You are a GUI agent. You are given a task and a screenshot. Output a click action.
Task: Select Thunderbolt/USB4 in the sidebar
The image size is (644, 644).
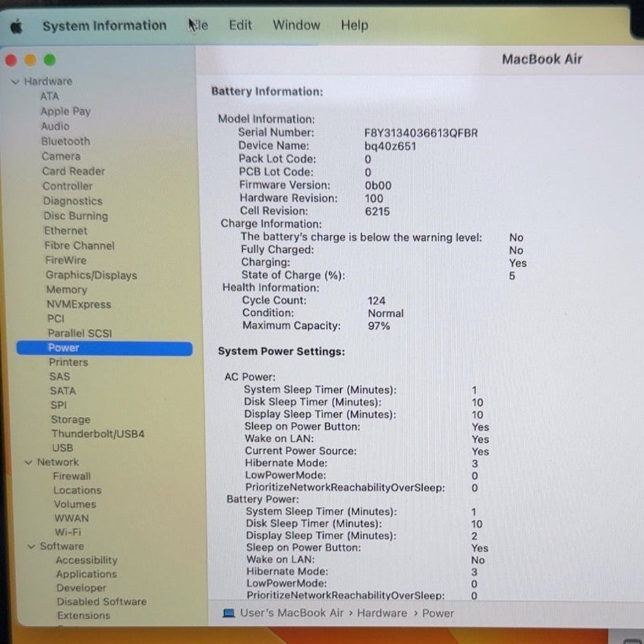[x=97, y=434]
